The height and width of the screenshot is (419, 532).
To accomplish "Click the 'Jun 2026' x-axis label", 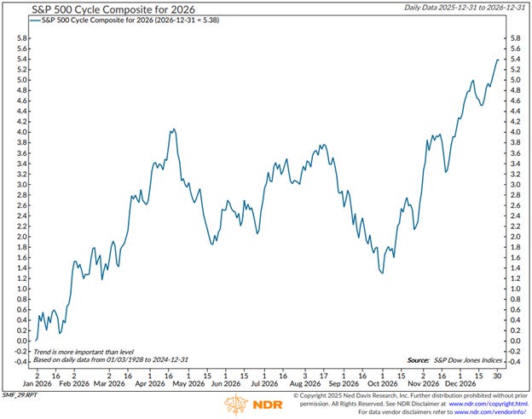I will click(x=226, y=384).
